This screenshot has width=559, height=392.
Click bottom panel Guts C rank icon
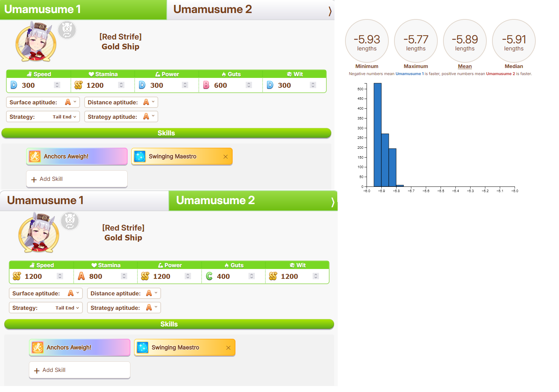tap(209, 276)
